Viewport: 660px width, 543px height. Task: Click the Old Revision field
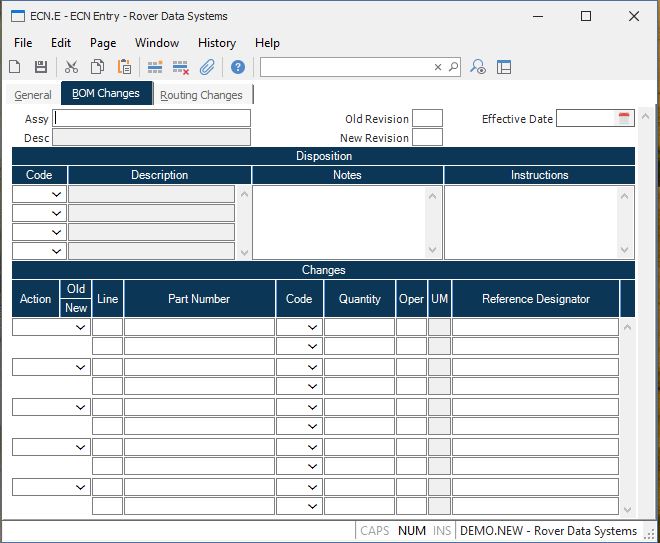pyautogui.click(x=427, y=118)
